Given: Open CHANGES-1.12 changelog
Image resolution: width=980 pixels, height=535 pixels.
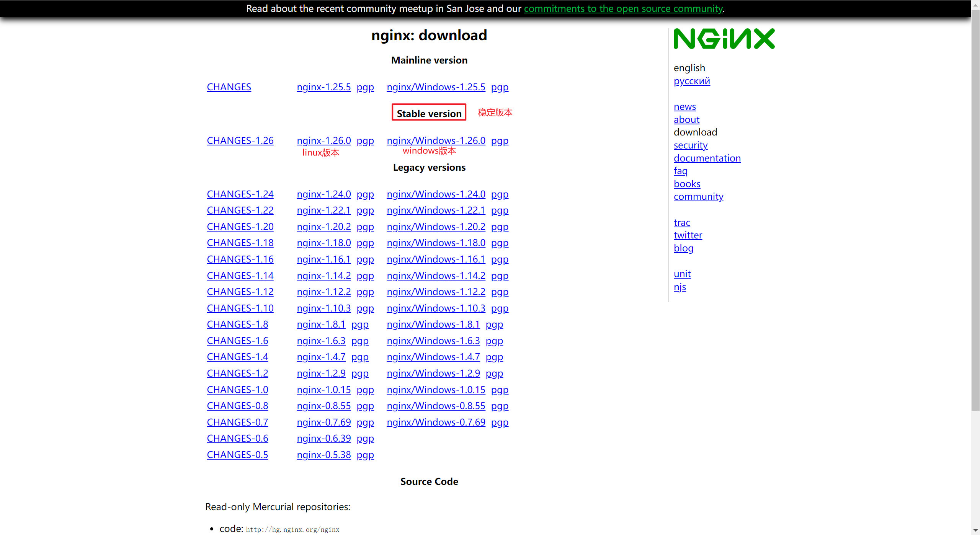Looking at the screenshot, I should 240,292.
